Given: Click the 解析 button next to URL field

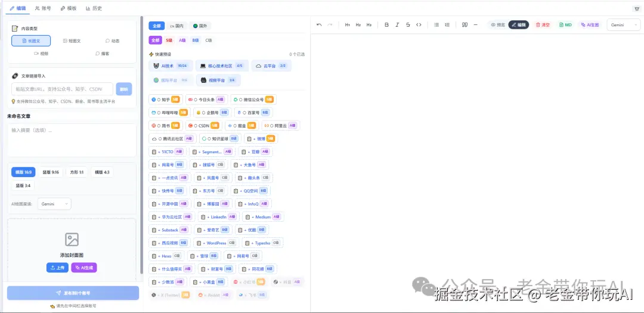Looking at the screenshot, I should [x=124, y=89].
